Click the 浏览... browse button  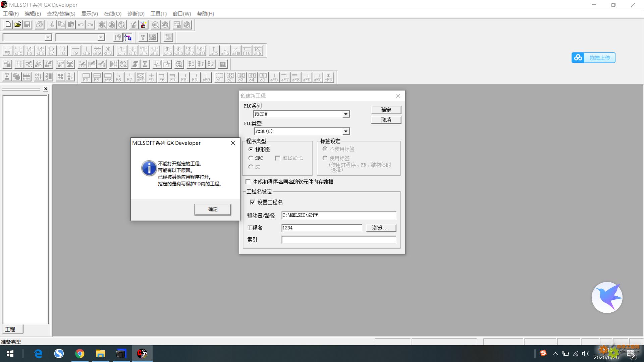pyautogui.click(x=381, y=228)
